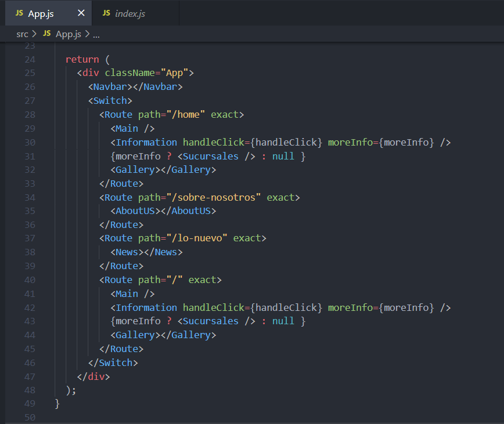Image resolution: width=504 pixels, height=424 pixels.
Task: Click the News component on line 38
Action: pos(125,252)
